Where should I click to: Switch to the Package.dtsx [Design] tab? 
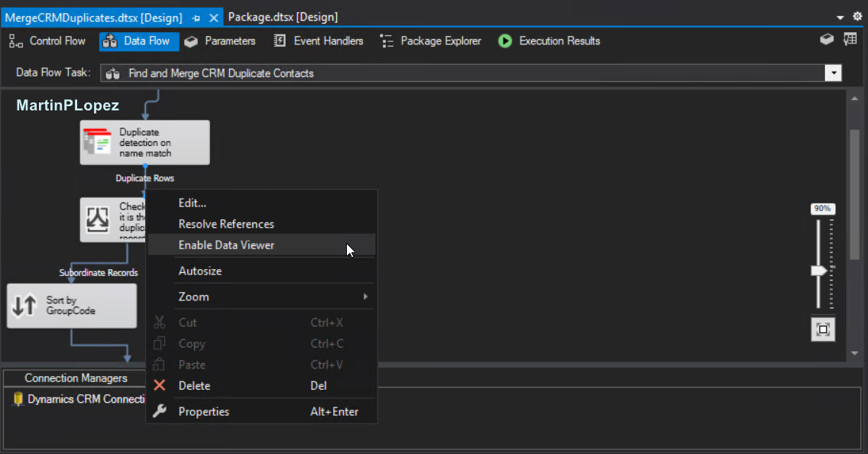coord(282,15)
